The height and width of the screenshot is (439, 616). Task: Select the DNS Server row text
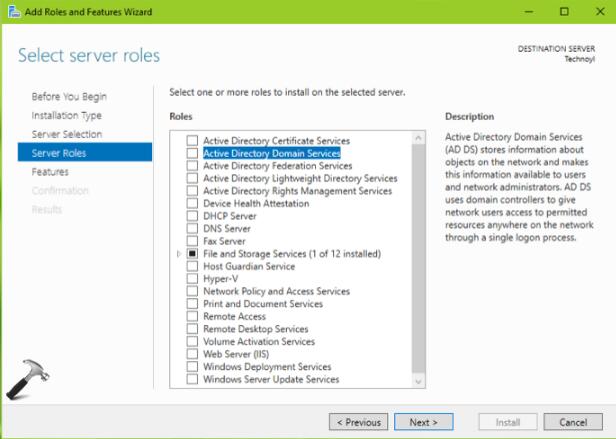(x=227, y=229)
